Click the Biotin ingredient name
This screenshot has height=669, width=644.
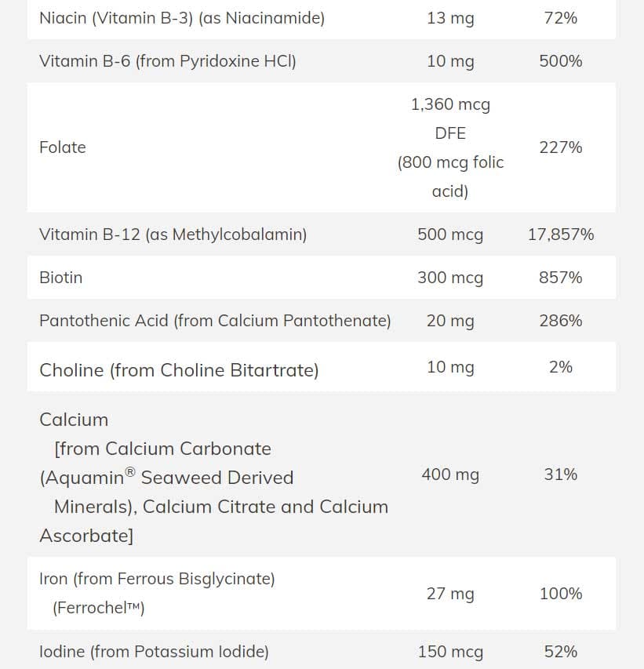(x=60, y=278)
